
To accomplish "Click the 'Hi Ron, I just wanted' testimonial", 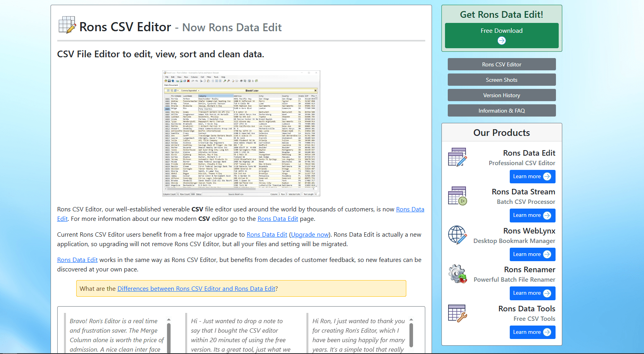I will pos(359,335).
